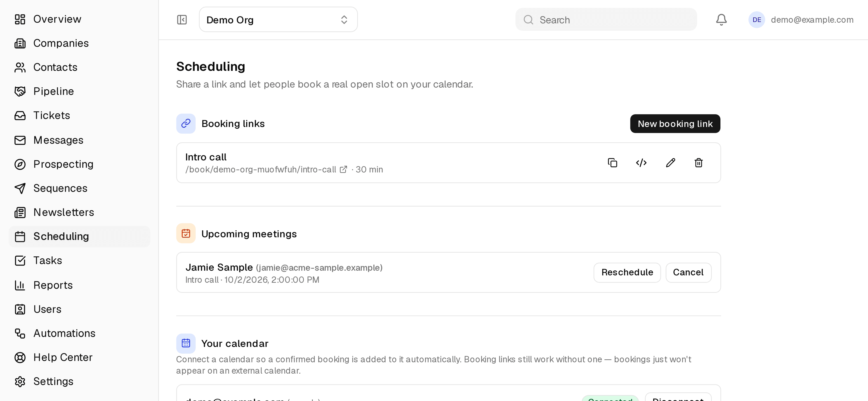The width and height of the screenshot is (868, 401).
Task: Open Users page
Action: (x=80, y=309)
